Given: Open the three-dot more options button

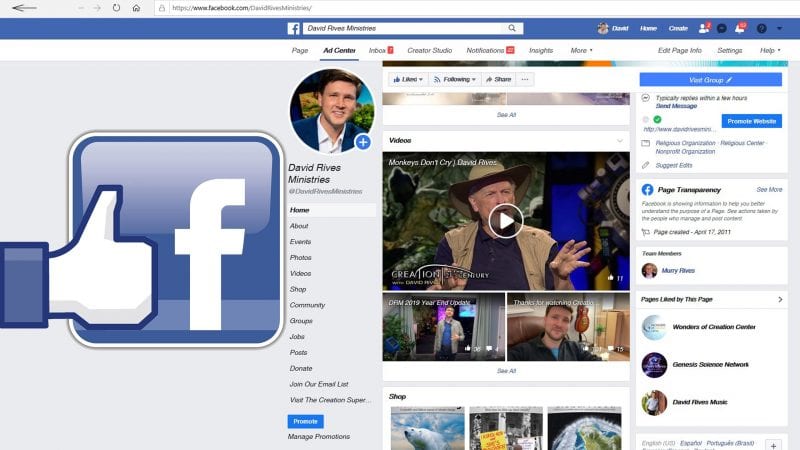Looking at the screenshot, I should [524, 80].
